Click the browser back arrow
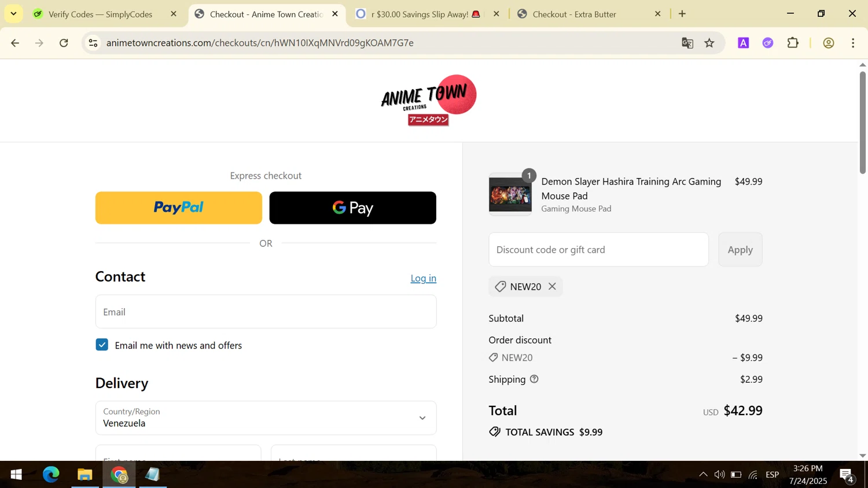The width and height of the screenshot is (868, 488). click(x=15, y=43)
